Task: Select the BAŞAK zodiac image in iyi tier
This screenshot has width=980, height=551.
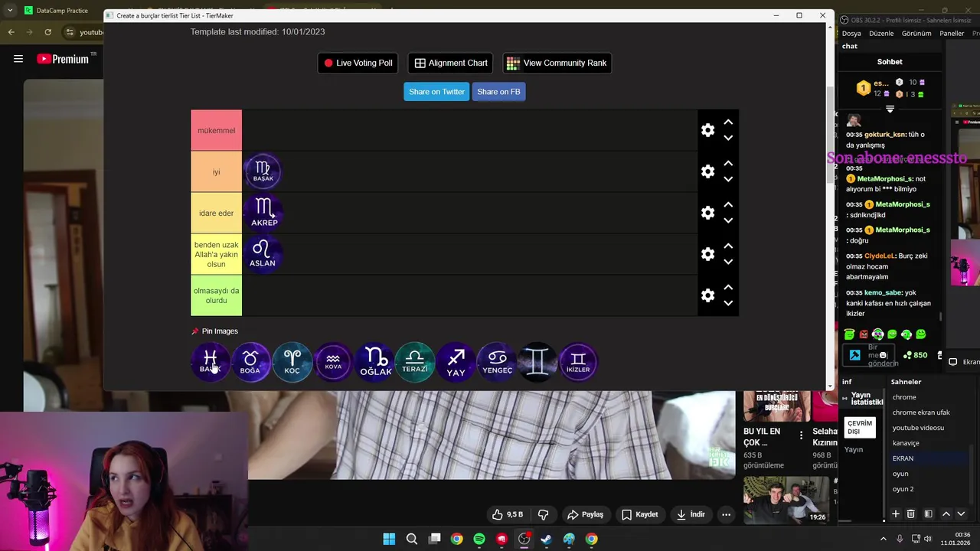Action: [263, 171]
